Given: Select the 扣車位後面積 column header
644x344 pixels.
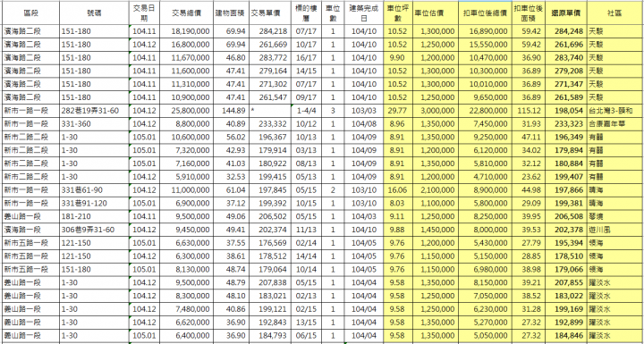Looking at the screenshot, I should [x=529, y=13].
